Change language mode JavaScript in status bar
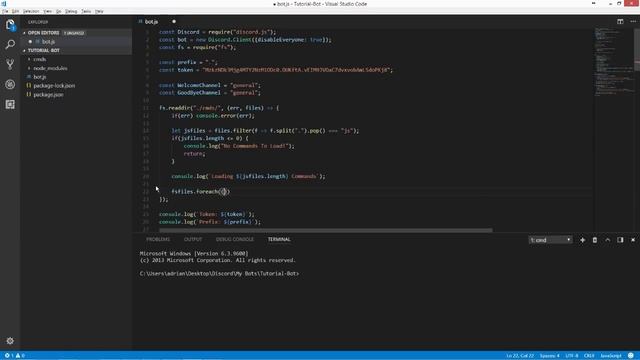 (611, 356)
